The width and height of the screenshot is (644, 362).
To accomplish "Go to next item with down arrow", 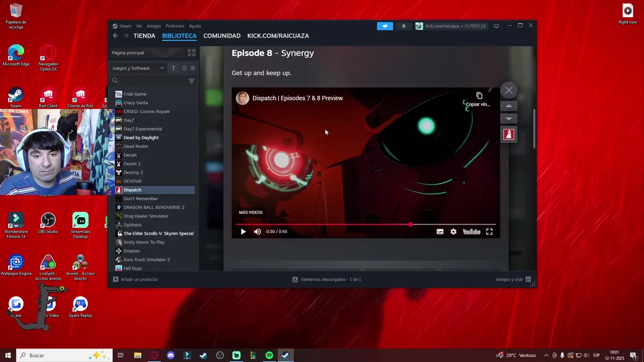I will click(x=509, y=119).
